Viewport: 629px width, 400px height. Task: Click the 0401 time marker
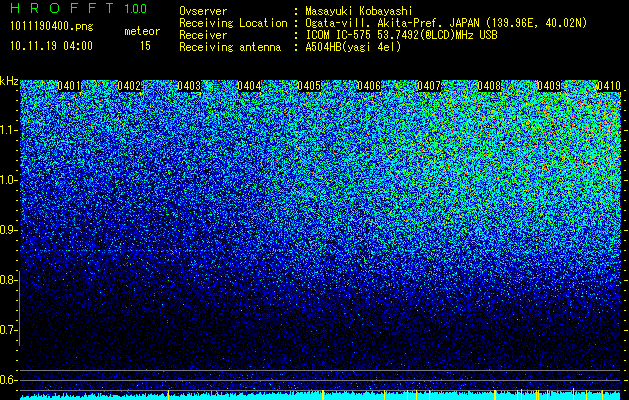click(x=69, y=86)
